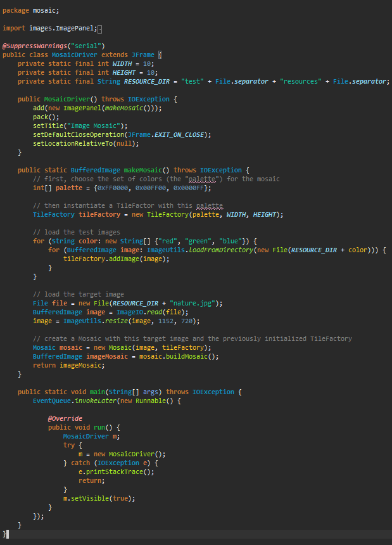This screenshot has width=392, height=545.
Task: Click the 'return imageMosaic' statement
Action: point(69,365)
